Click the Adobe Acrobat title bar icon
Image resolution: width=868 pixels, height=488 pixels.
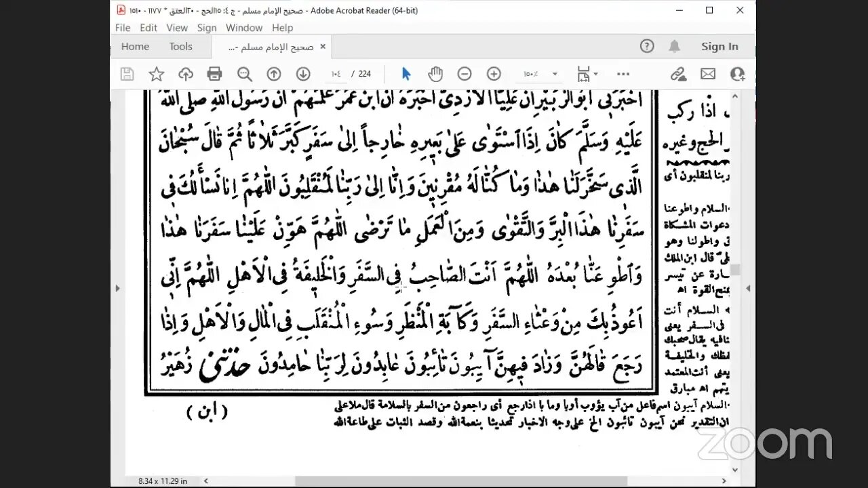(x=121, y=10)
